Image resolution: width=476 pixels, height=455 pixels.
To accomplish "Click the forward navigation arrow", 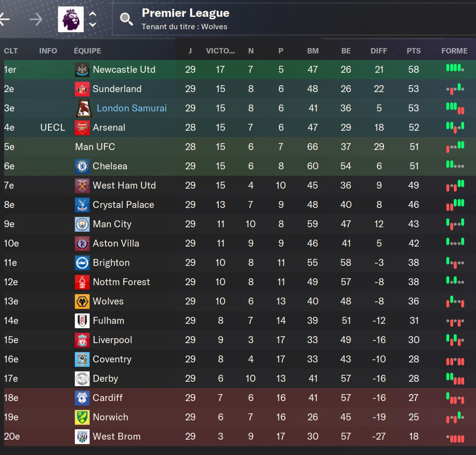I will [x=37, y=19].
